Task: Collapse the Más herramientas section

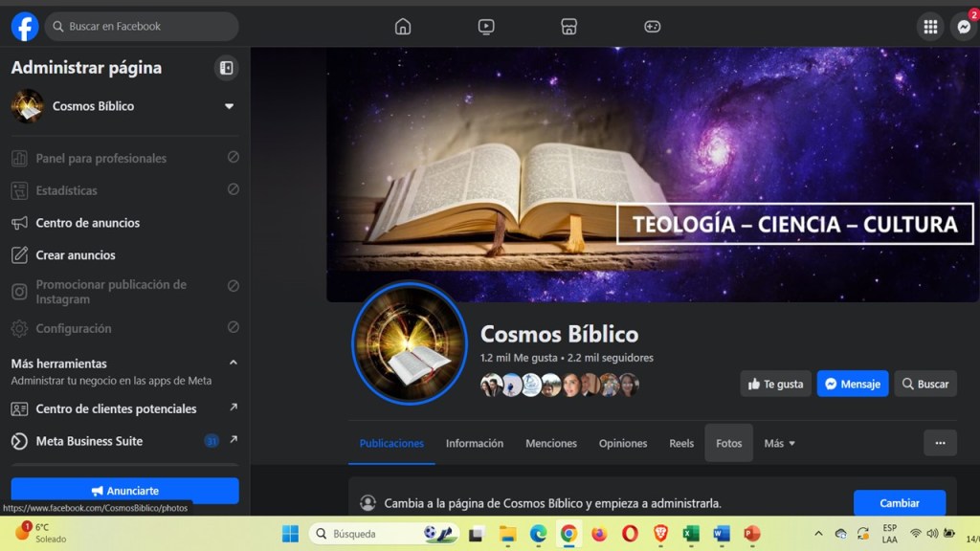Action: pos(233,364)
